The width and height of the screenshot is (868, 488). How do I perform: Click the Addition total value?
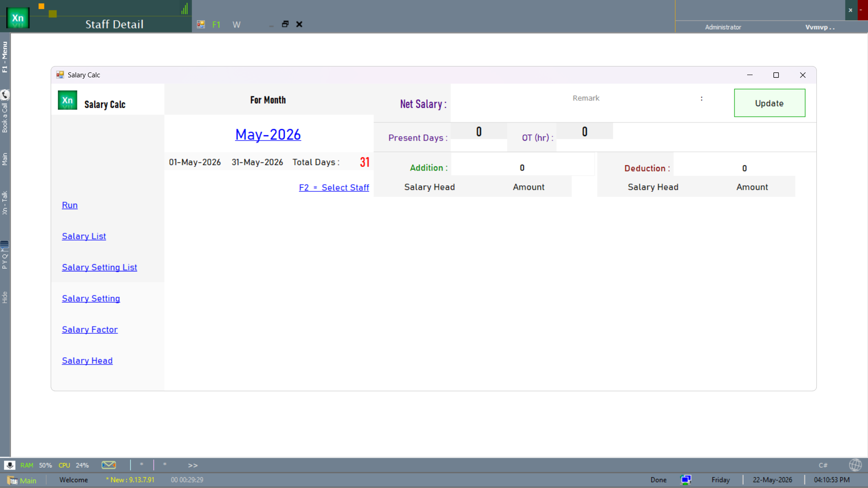click(x=522, y=168)
